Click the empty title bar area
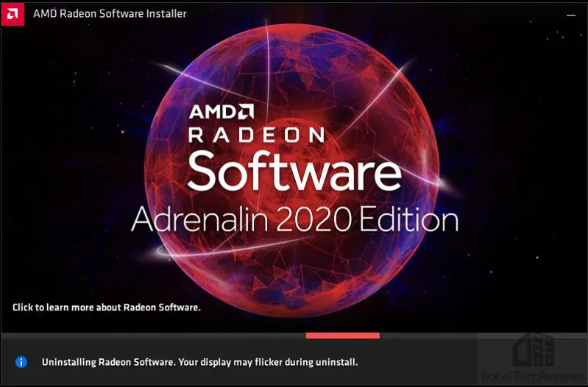 click(375, 14)
